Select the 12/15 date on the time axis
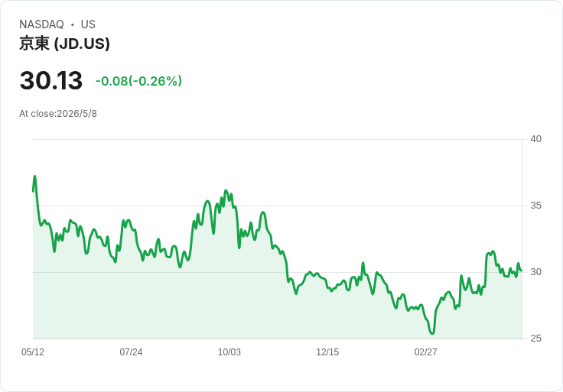Screen dimensions: 563x392 (x=327, y=352)
